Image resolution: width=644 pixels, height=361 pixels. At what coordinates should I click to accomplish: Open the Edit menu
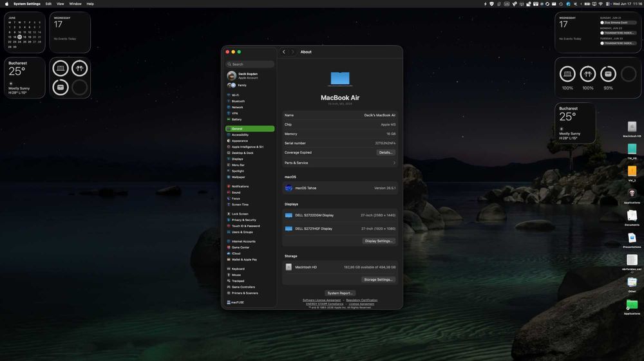tap(48, 4)
